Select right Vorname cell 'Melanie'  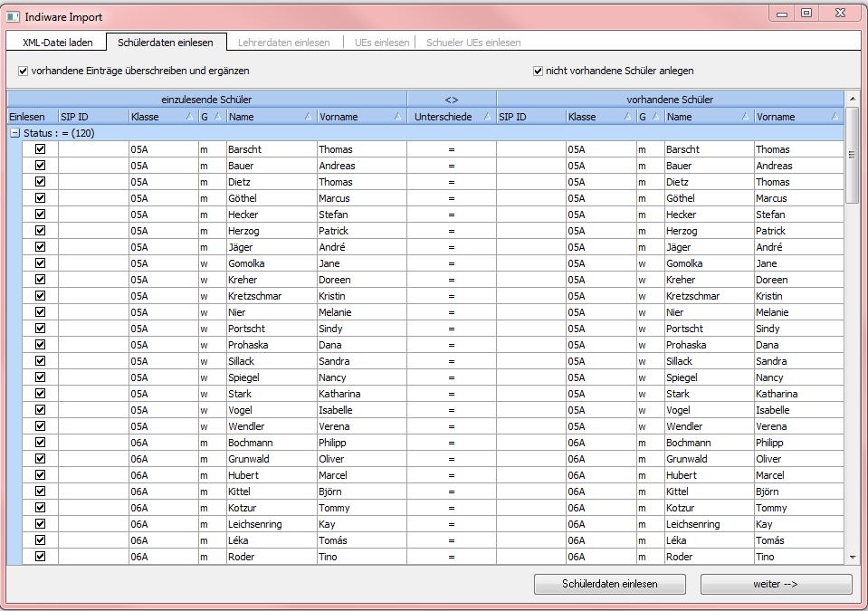pyautogui.click(x=799, y=312)
